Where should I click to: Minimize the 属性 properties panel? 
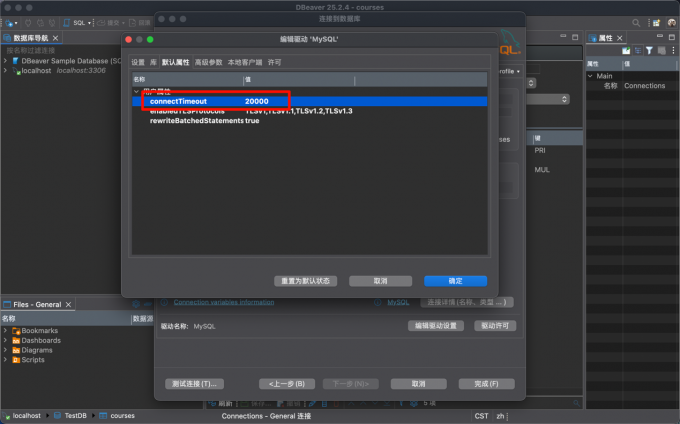coord(660,36)
